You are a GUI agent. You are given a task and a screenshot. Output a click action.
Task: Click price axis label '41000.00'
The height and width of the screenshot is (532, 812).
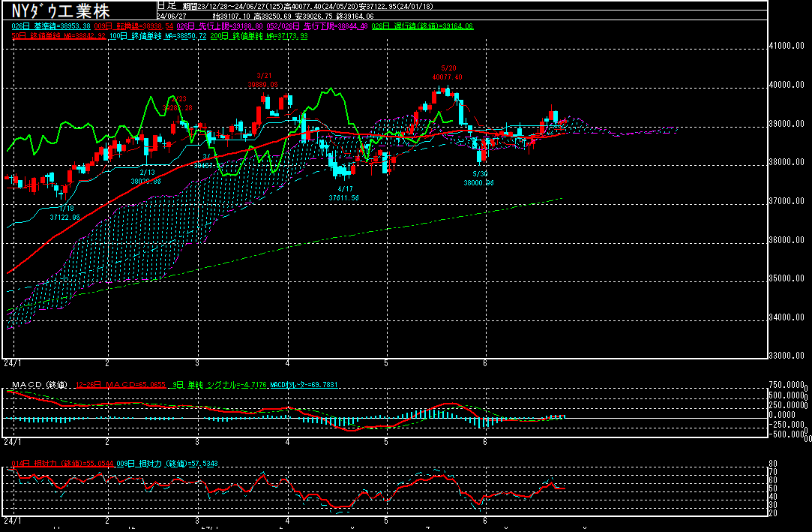point(787,46)
